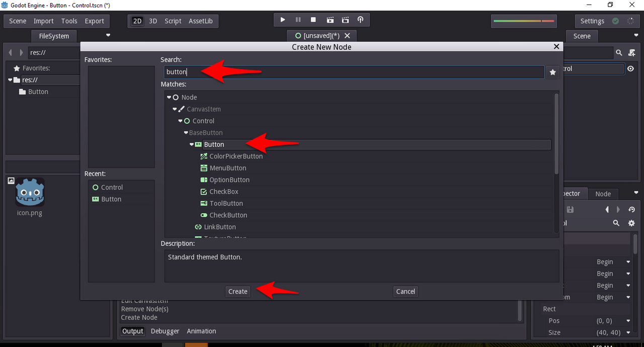Click the instance scene icon in the Scene dock
The image size is (644, 347).
632,52
